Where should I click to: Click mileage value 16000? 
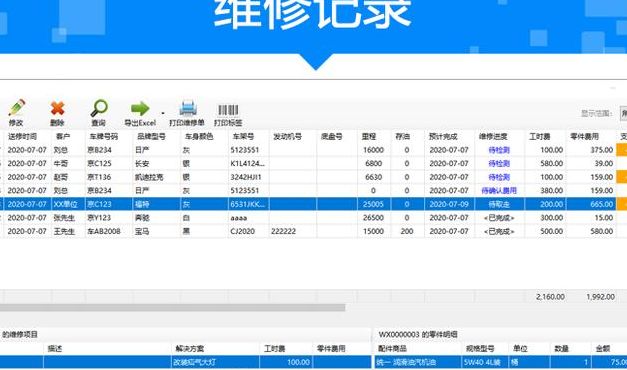373,150
